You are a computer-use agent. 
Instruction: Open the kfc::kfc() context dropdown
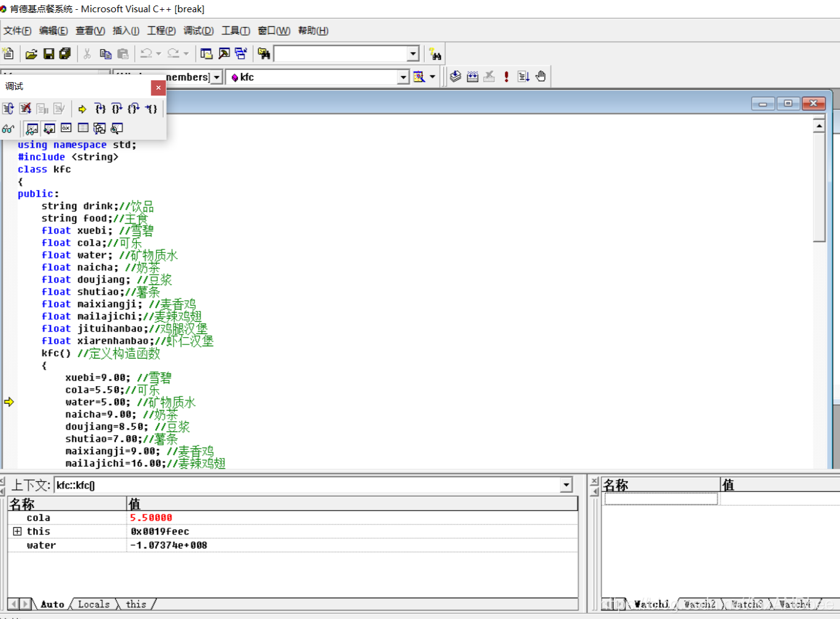(566, 485)
